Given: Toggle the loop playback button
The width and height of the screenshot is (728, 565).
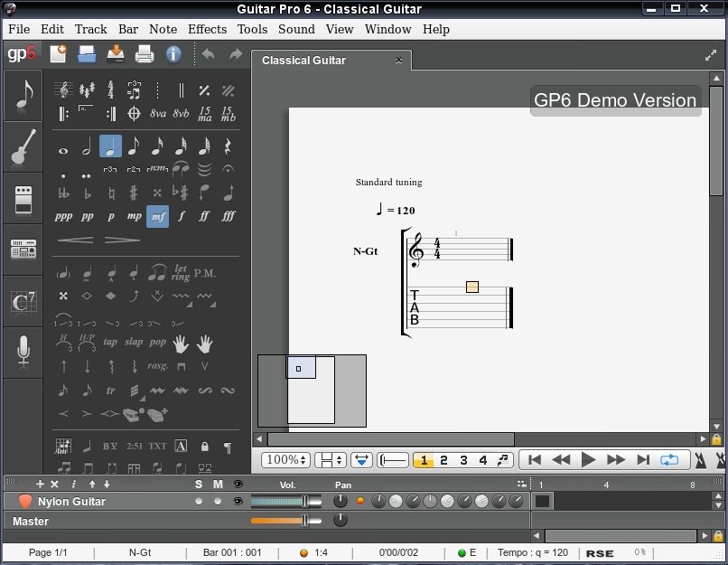Looking at the screenshot, I should [x=669, y=460].
